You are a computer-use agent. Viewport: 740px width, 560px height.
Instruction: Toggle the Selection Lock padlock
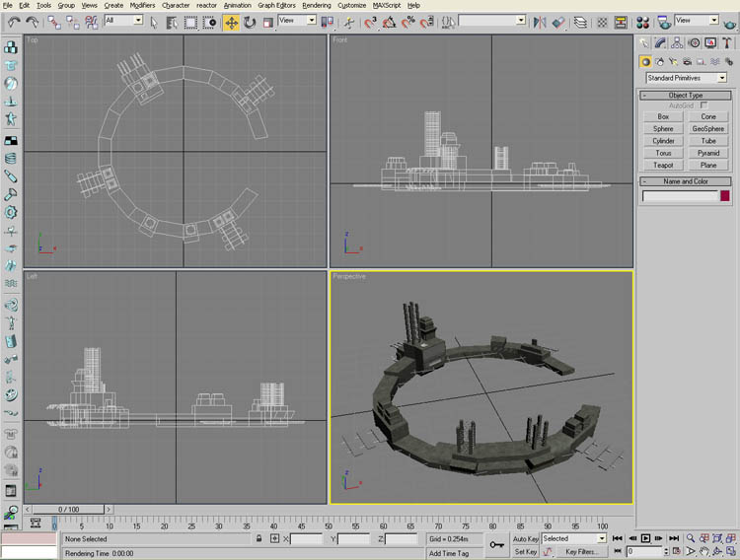point(259,539)
